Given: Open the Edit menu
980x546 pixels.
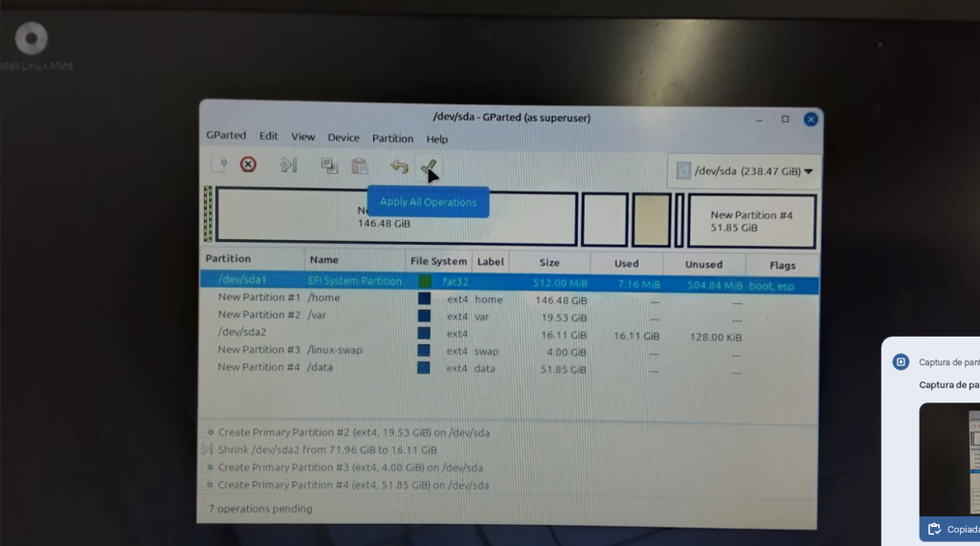Looking at the screenshot, I should pos(269,137).
